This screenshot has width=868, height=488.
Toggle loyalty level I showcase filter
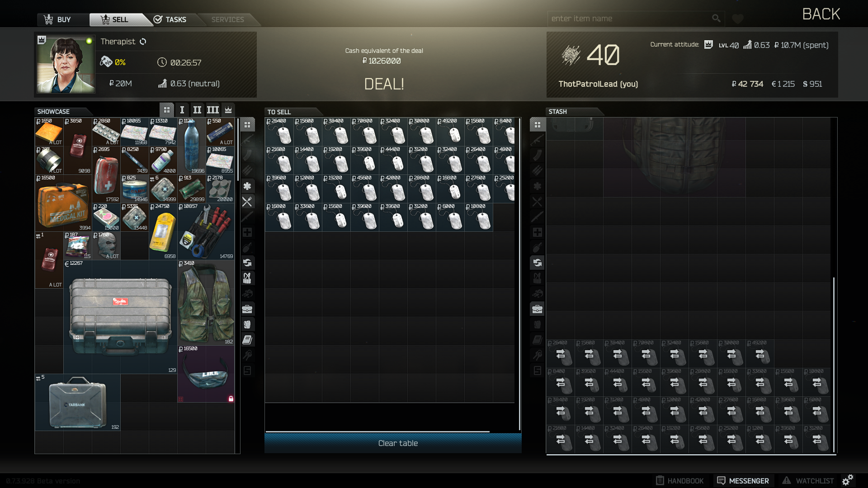[182, 110]
